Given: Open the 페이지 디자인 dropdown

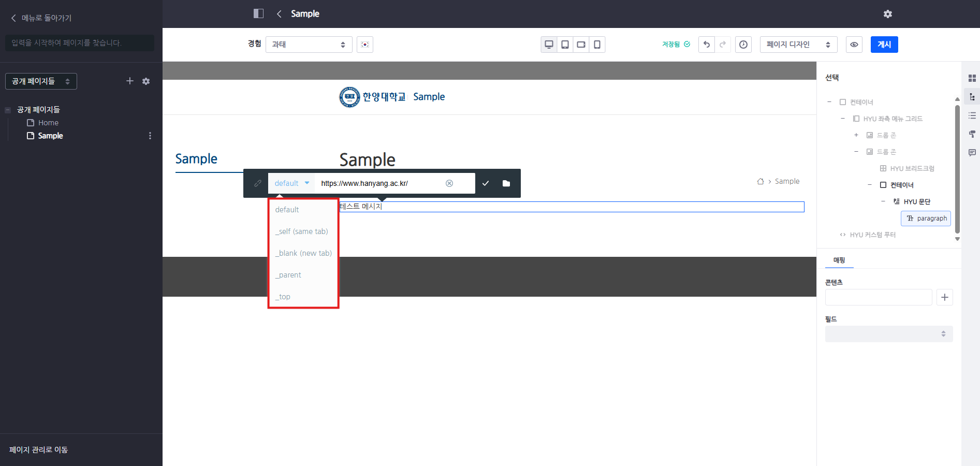Looking at the screenshot, I should pos(798,45).
